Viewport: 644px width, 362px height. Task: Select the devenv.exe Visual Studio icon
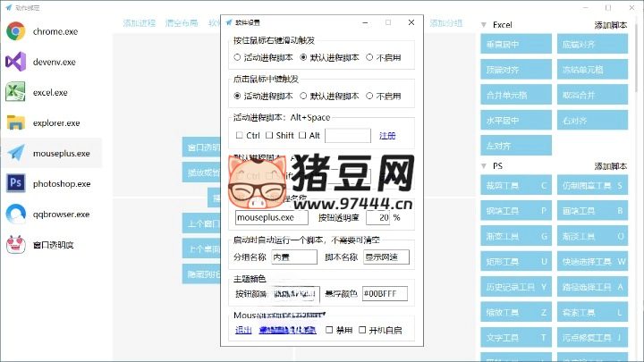(15, 62)
